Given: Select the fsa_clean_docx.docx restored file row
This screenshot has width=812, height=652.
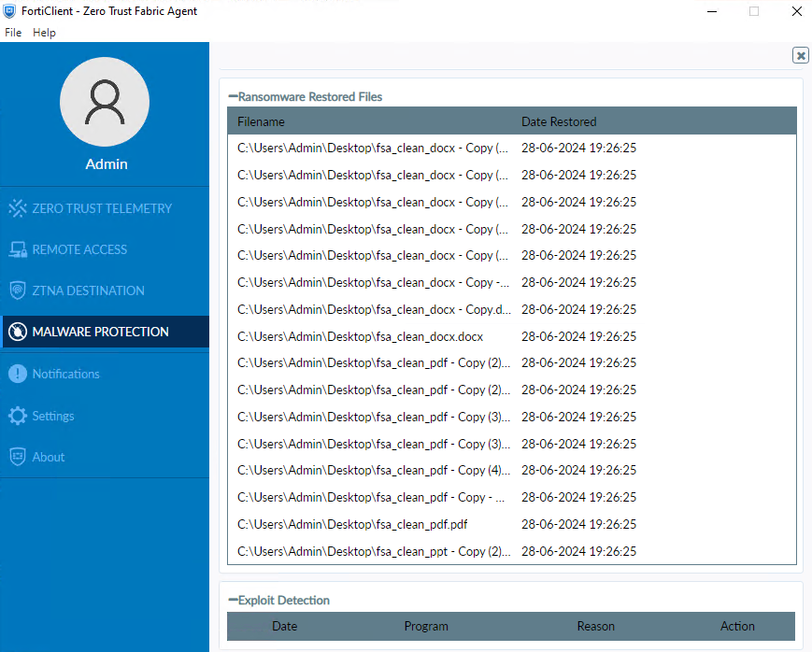Looking at the screenshot, I should pyautogui.click(x=361, y=336).
